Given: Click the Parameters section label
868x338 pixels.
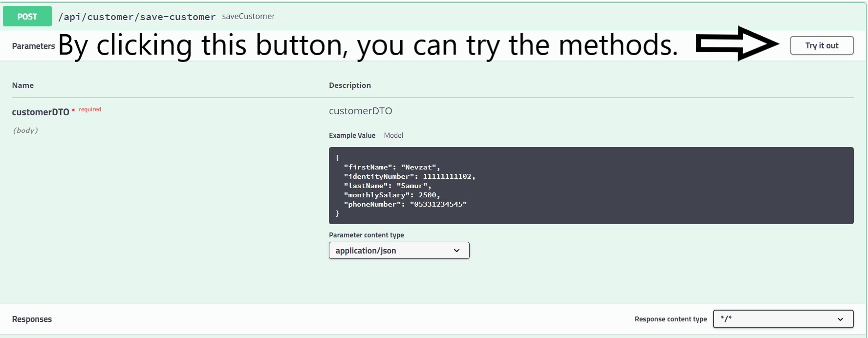Looking at the screenshot, I should tap(33, 46).
